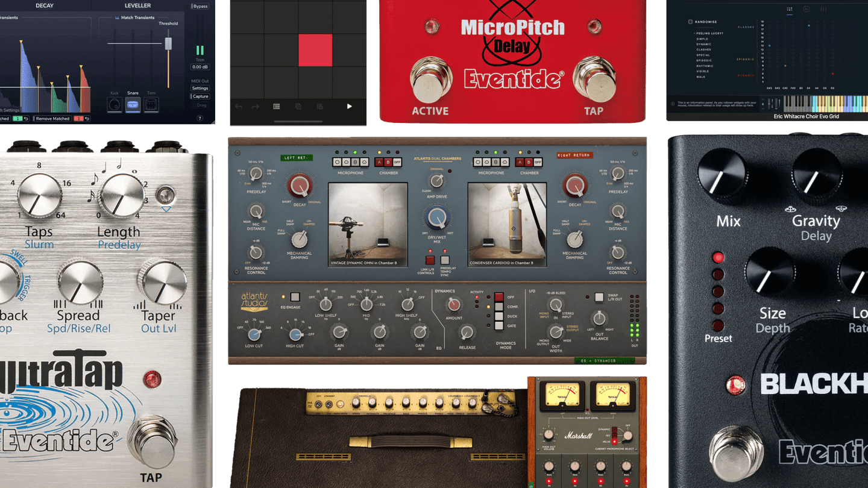Select omni microphone button under RIGHT RETURN
This screenshot has width=868, height=488.
pyautogui.click(x=477, y=162)
